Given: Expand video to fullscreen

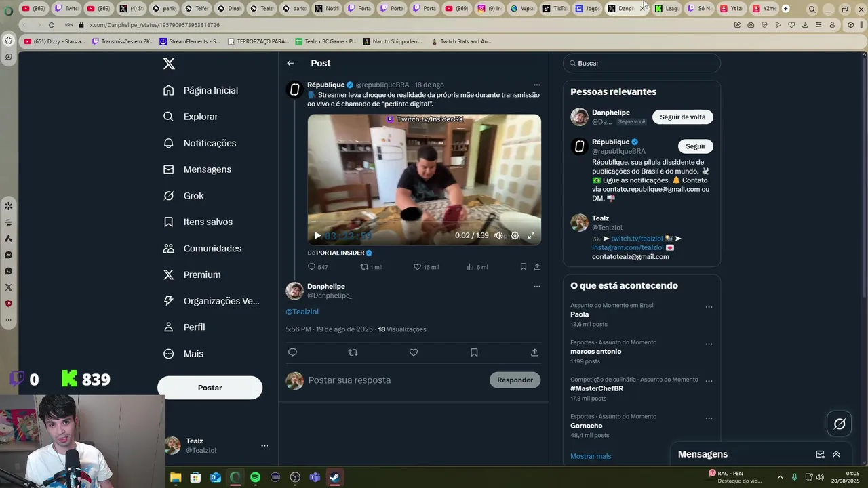Looking at the screenshot, I should tap(531, 235).
